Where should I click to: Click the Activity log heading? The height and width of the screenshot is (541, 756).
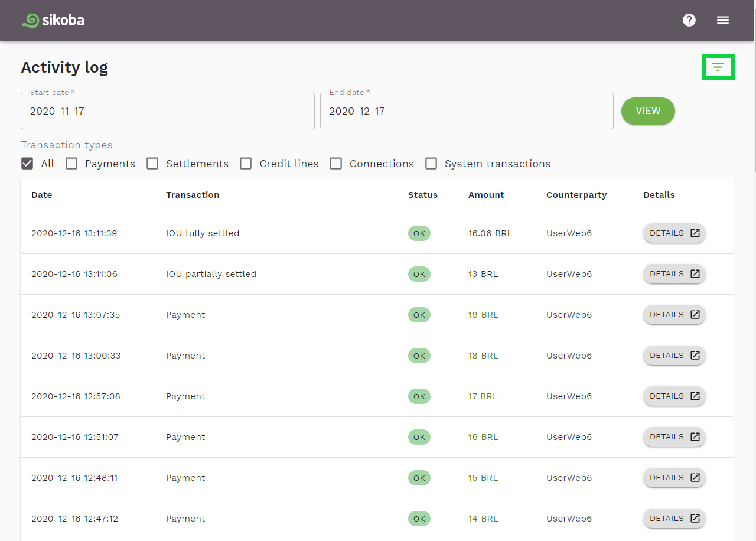(x=64, y=68)
